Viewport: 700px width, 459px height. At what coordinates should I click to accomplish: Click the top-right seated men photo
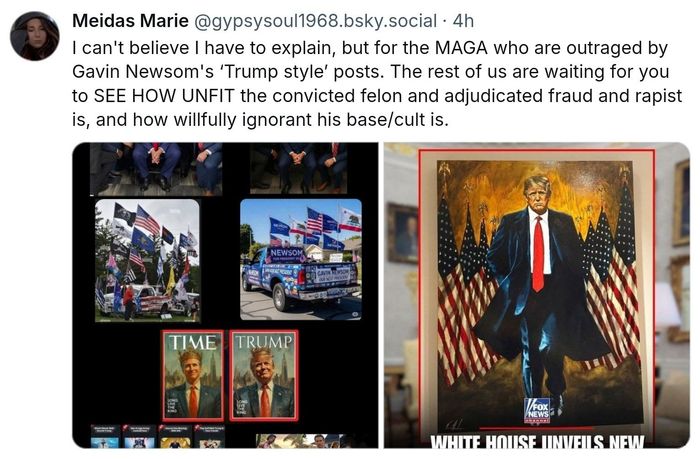(298, 168)
